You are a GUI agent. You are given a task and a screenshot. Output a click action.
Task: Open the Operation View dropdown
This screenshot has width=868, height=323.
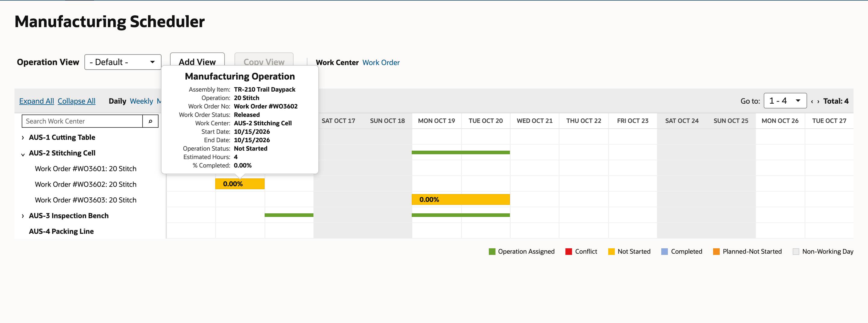coord(123,62)
